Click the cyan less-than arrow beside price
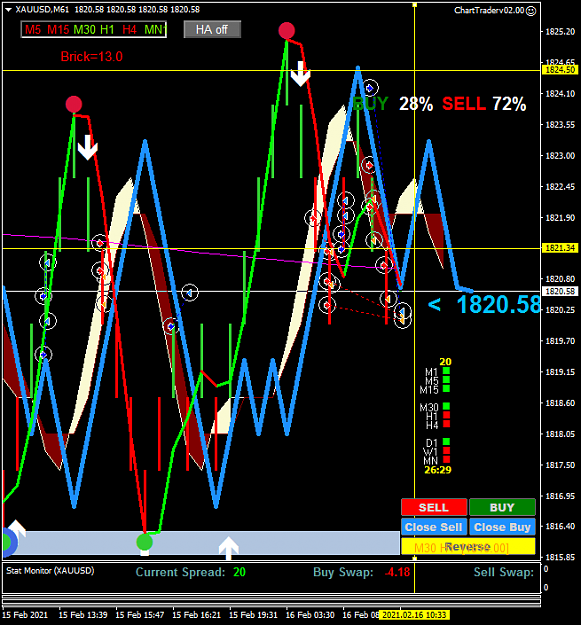The image size is (581, 625). coord(434,305)
